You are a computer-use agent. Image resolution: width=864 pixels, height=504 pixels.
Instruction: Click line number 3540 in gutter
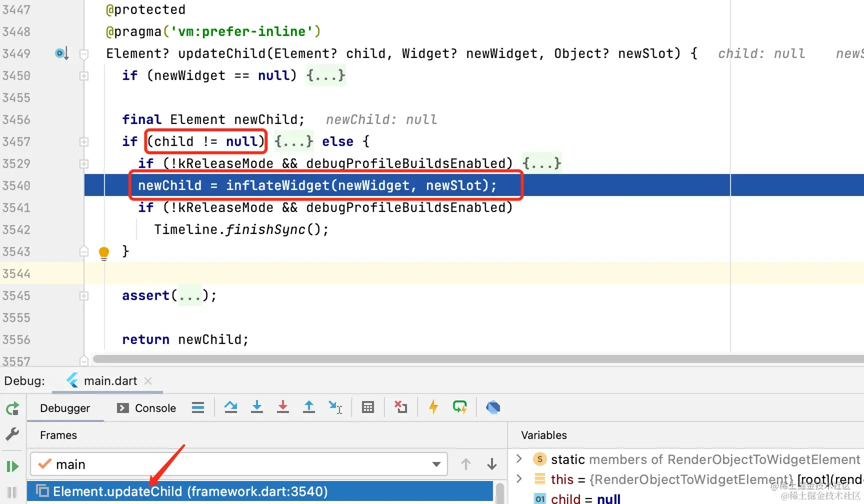pyautogui.click(x=16, y=185)
